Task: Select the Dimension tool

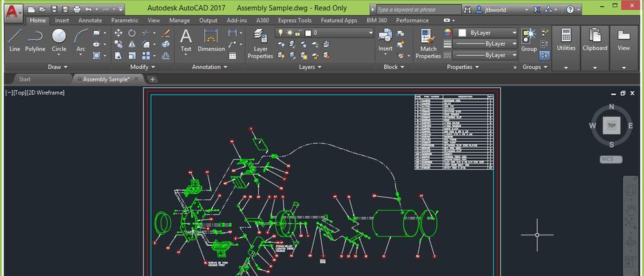Action: pos(211,40)
